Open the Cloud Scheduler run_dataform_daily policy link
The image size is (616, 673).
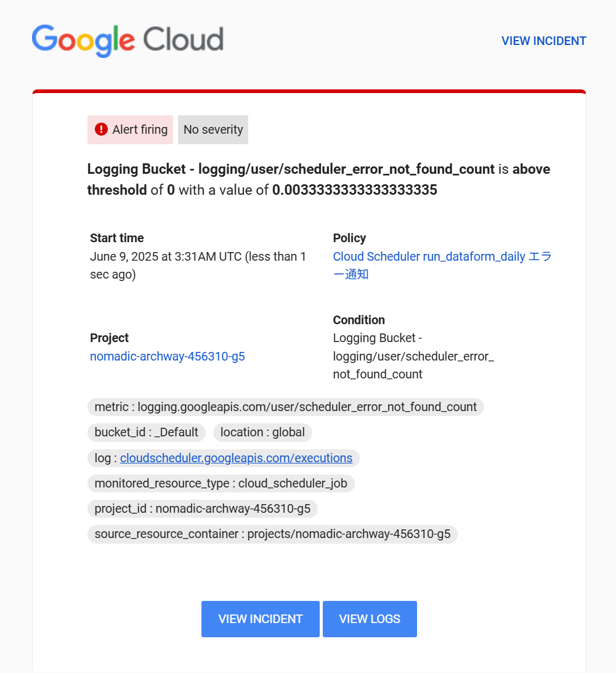(442, 265)
